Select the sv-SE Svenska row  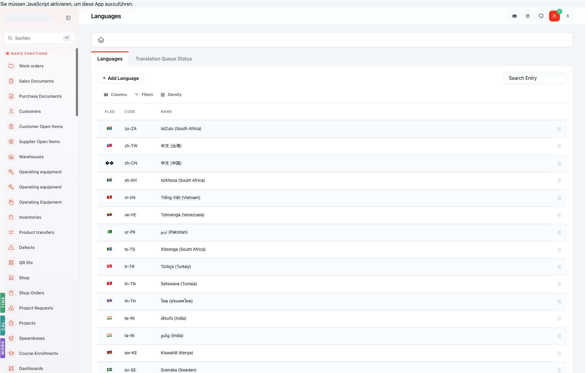click(x=332, y=368)
